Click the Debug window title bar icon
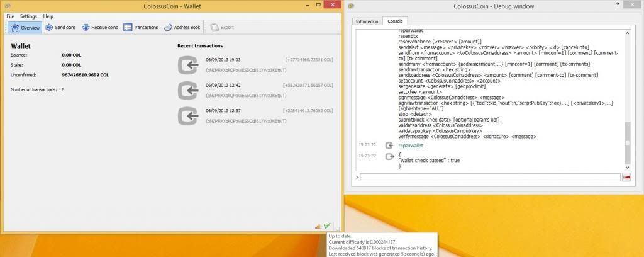 351,6
